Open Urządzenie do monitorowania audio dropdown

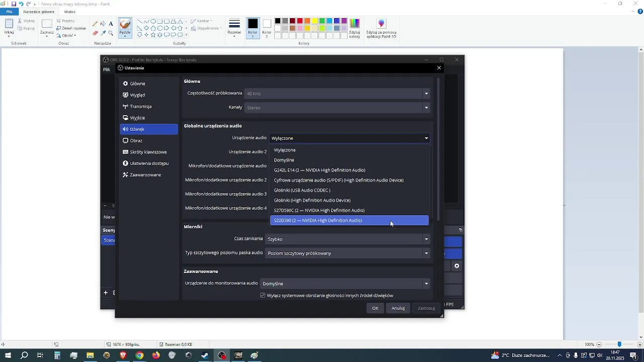(346, 284)
